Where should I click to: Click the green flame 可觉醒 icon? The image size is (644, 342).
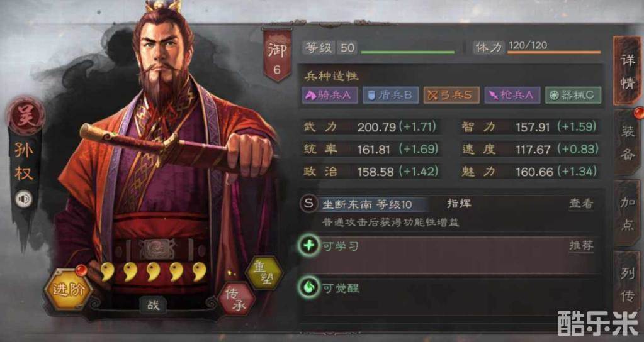point(309,288)
